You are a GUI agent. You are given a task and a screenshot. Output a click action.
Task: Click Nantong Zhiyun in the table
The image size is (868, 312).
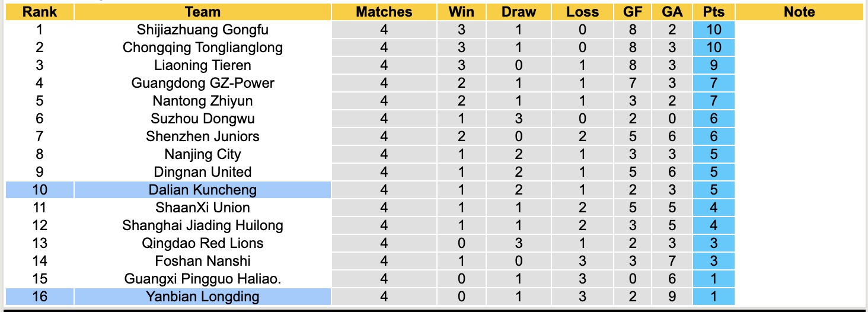click(203, 101)
